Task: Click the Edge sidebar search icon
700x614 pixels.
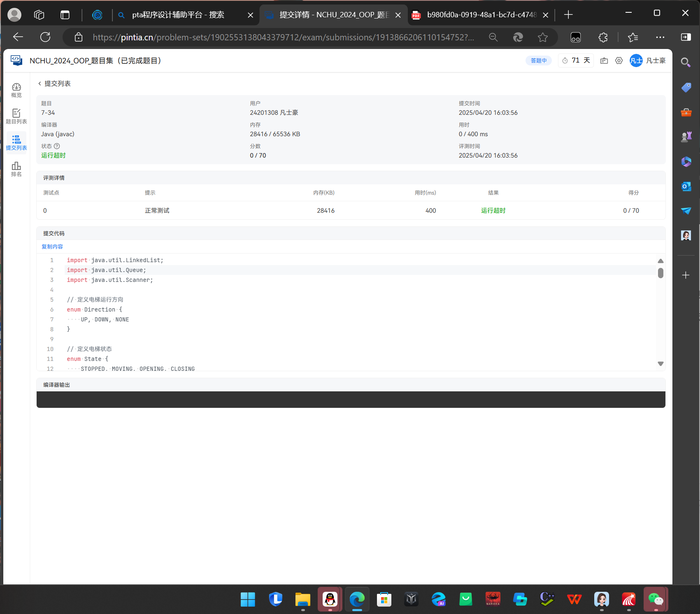Action: click(686, 62)
